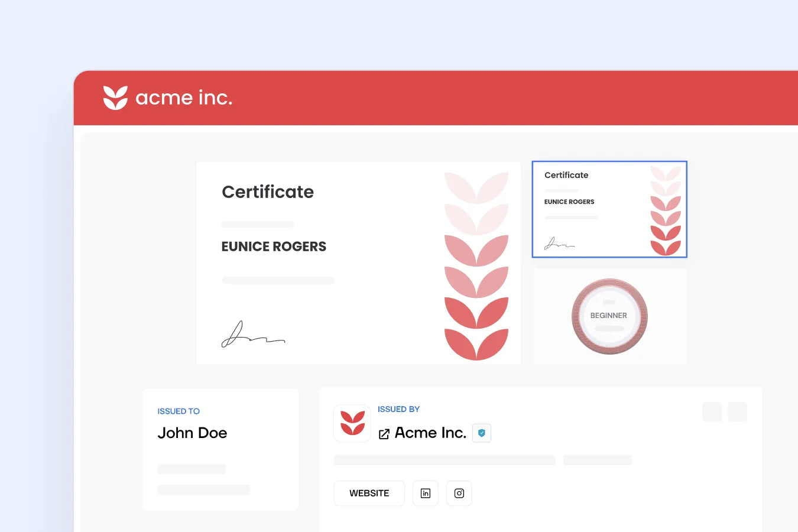Click the EUNICE ROGERS name on main certificate

pos(274,246)
